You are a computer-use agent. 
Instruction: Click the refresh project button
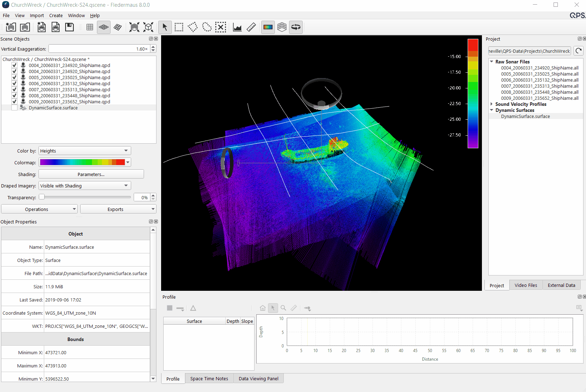pos(579,51)
